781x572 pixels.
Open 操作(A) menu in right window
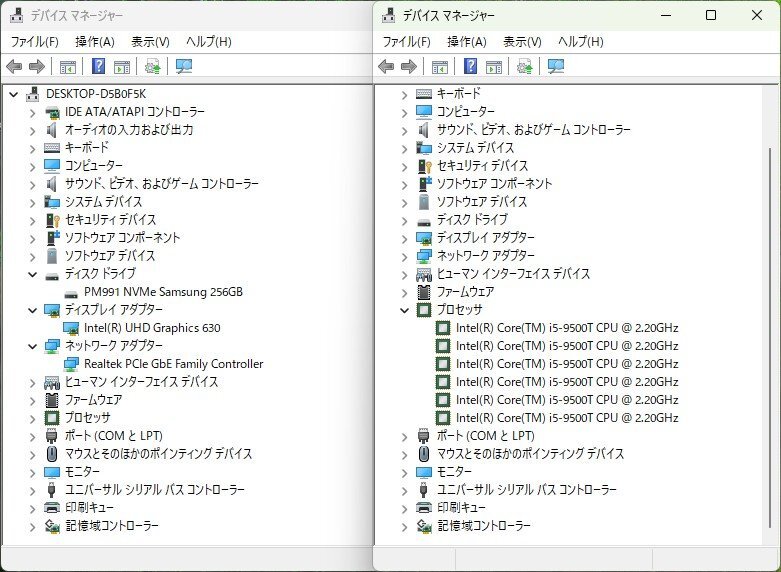pyautogui.click(x=467, y=41)
